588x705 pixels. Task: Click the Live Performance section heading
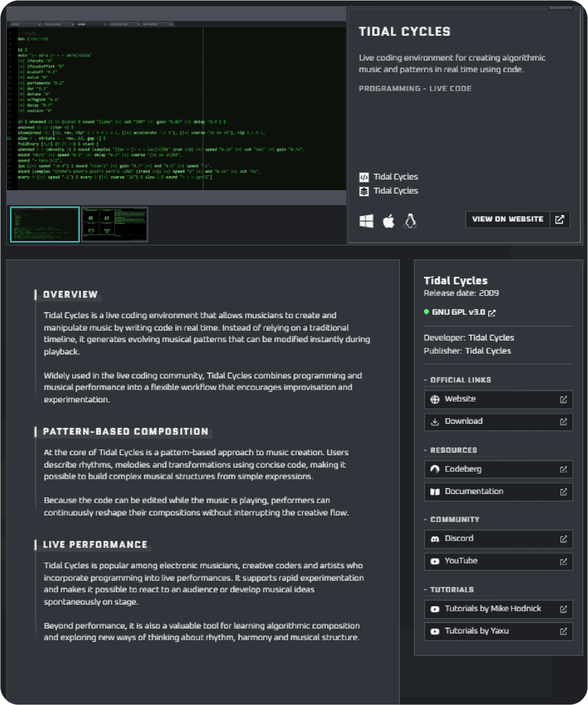pyautogui.click(x=95, y=545)
